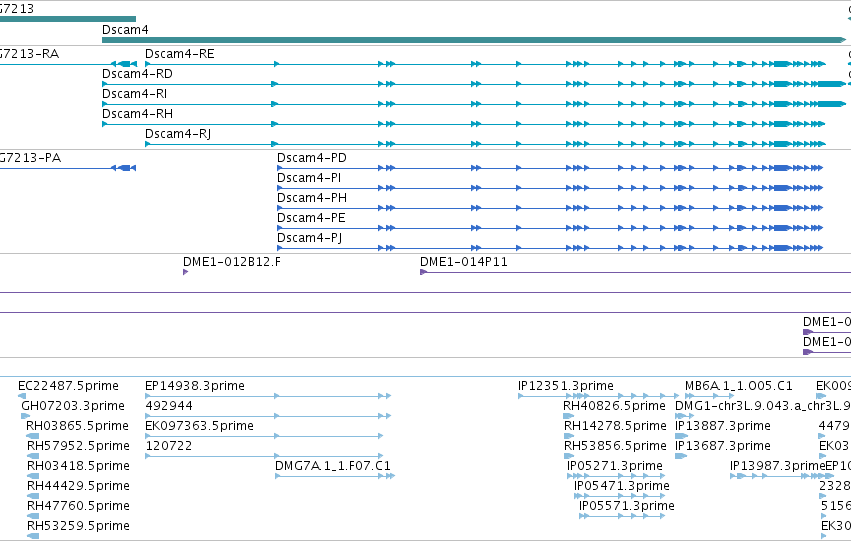Click the Dscam4-PE protein label
The height and width of the screenshot is (541, 851).
pyautogui.click(x=311, y=218)
